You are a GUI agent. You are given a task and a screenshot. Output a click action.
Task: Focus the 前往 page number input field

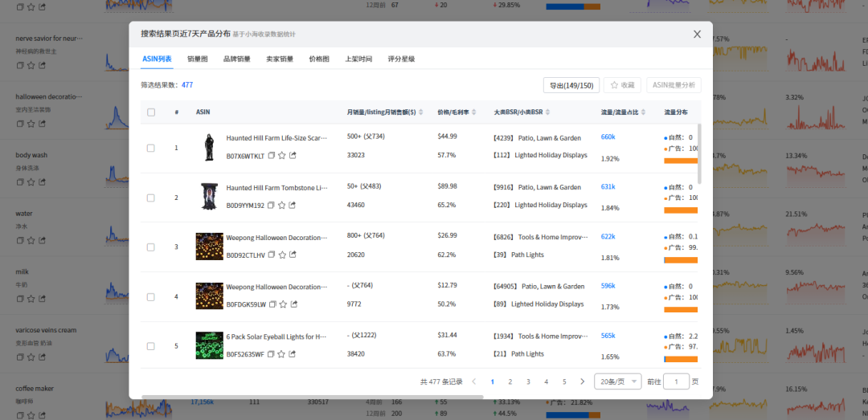coord(676,381)
